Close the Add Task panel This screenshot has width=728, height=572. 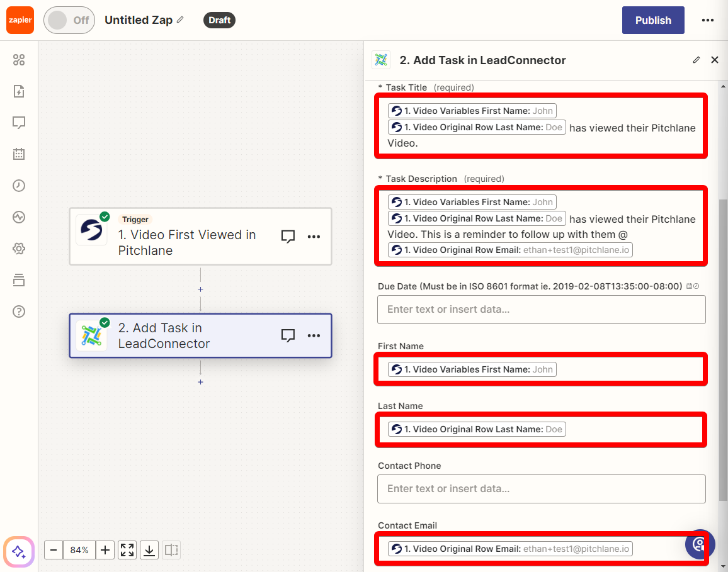coord(715,60)
